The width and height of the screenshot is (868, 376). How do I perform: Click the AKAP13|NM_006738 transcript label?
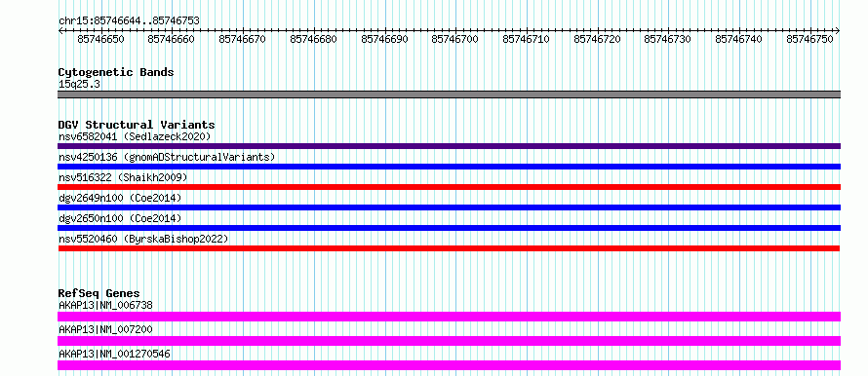(105, 305)
